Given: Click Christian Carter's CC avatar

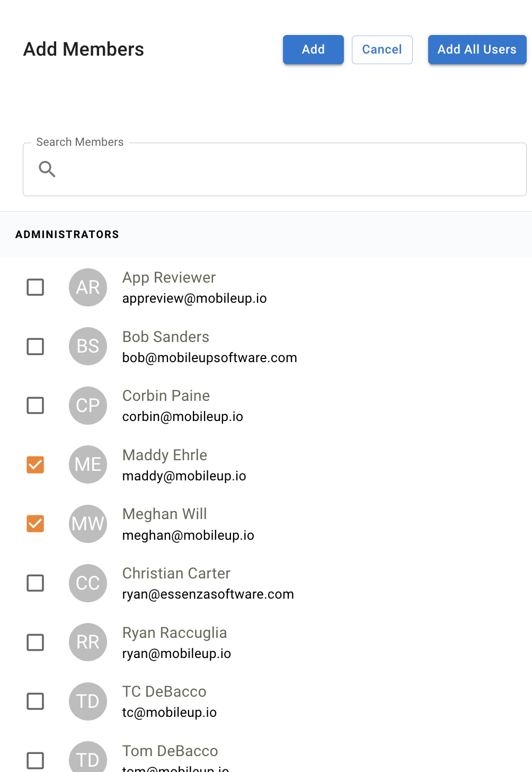Looking at the screenshot, I should pyautogui.click(x=88, y=583).
